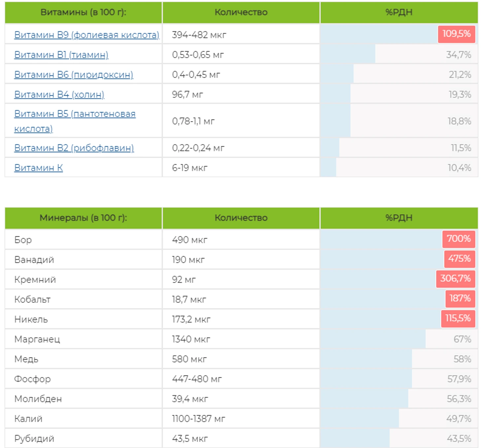The height and width of the screenshot is (448, 482).
Task: Click the Марганец 67% progress bar
Action: pos(399,339)
